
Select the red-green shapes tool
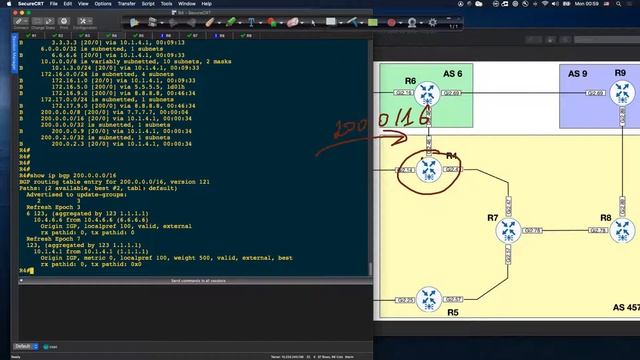pos(271,22)
